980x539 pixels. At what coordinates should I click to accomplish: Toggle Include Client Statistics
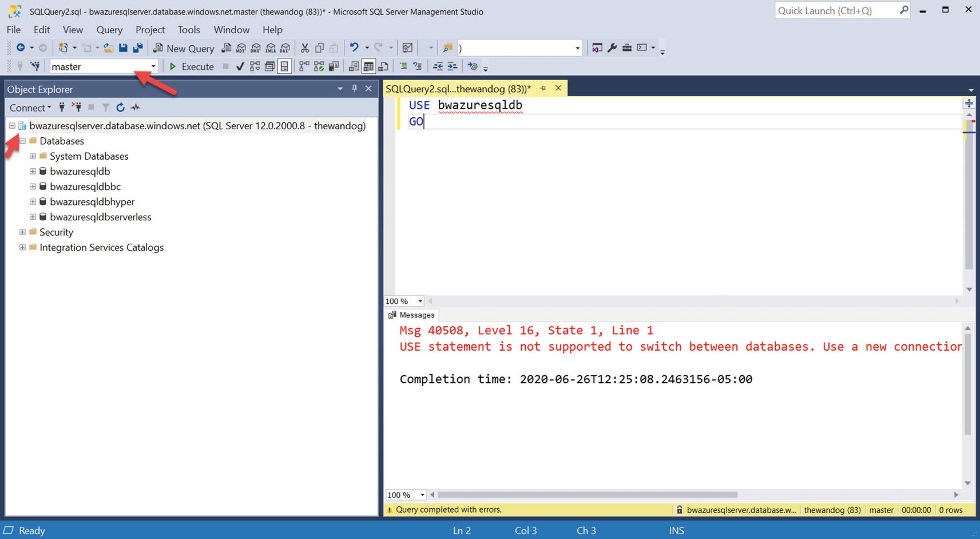point(334,66)
